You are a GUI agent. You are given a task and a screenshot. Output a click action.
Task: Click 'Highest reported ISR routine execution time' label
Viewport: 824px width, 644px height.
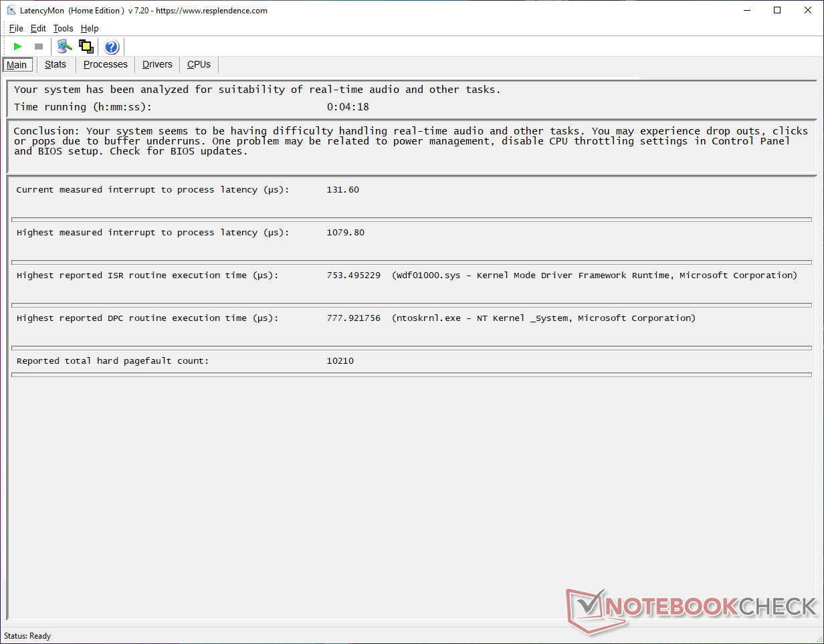147,276
